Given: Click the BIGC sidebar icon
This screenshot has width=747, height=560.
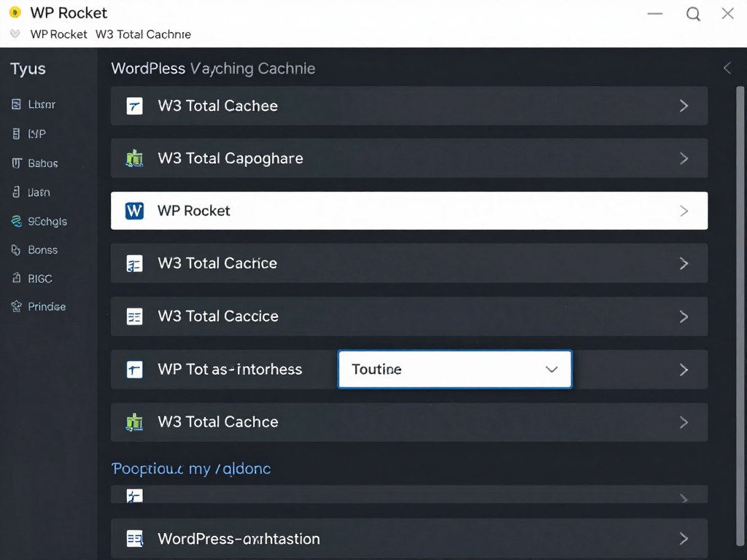Looking at the screenshot, I should (16, 278).
